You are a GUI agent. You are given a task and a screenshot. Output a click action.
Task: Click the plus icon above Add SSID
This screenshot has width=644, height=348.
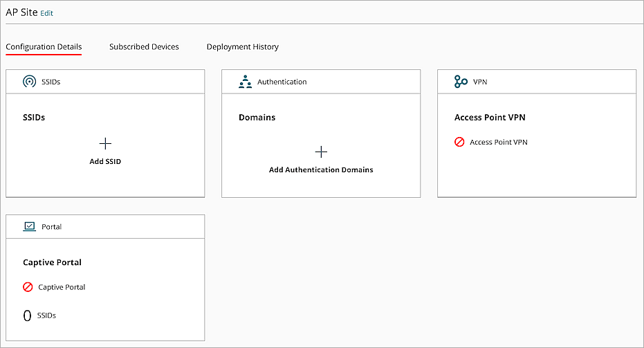[105, 143]
